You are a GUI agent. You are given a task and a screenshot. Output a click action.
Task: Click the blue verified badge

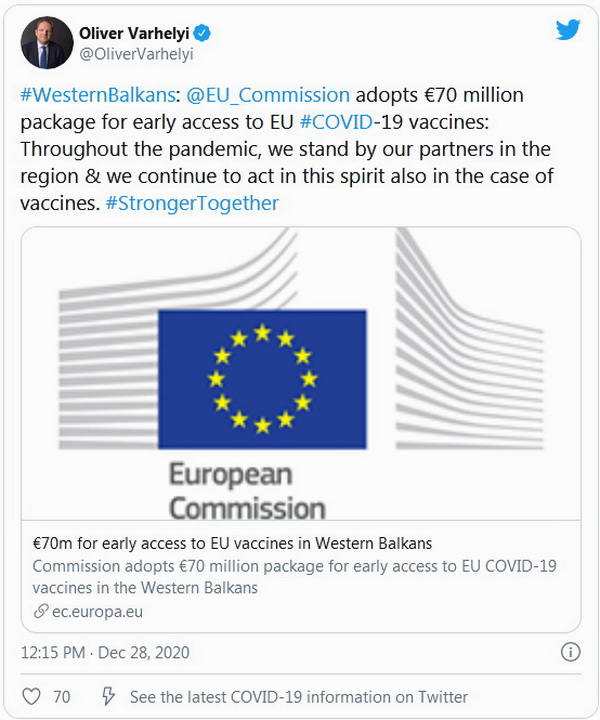click(x=203, y=32)
